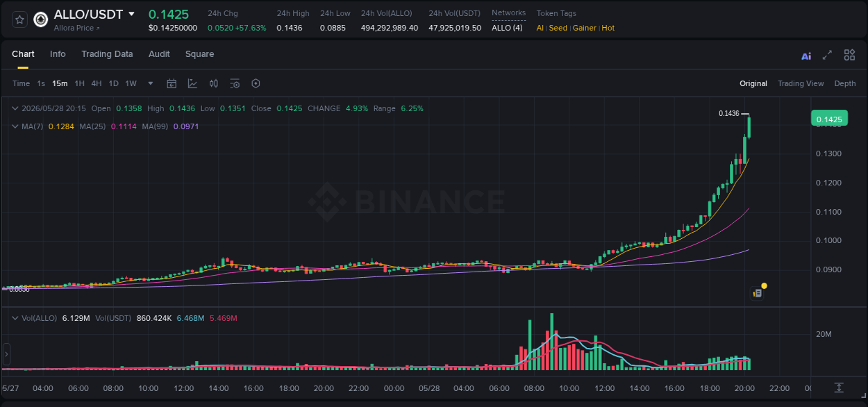Viewport: 868px width, 407px height.
Task: Open the go-to-date calendar icon
Action: 172,83
